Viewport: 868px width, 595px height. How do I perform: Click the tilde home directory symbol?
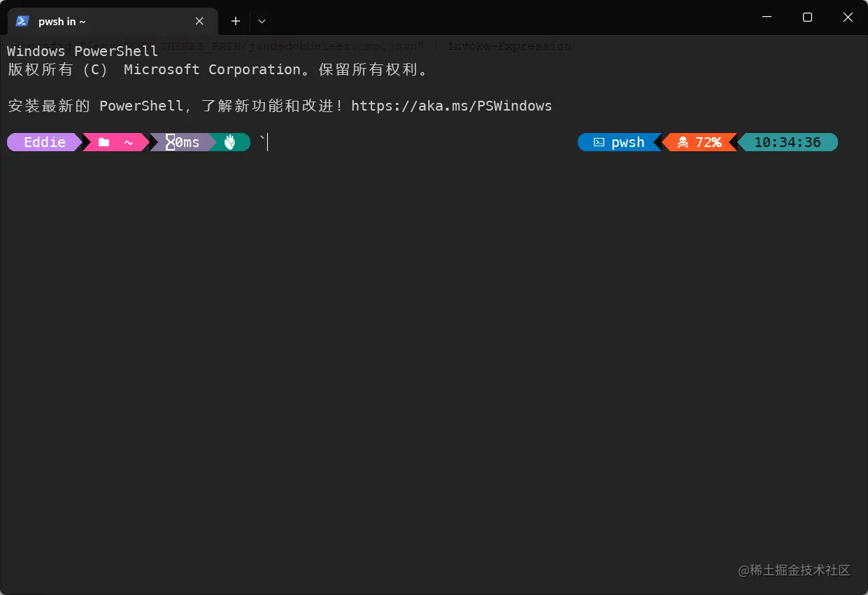(129, 142)
